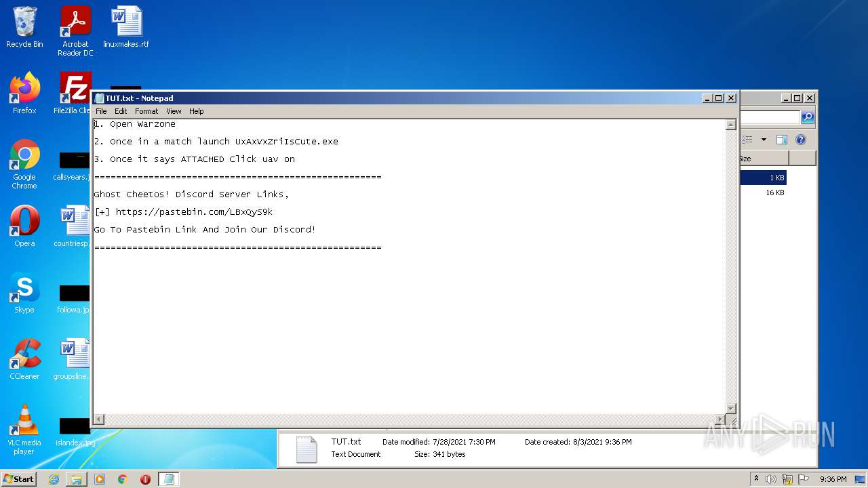This screenshot has width=868, height=488.
Task: Click Notepad horizontal scrollbar right arrow
Action: 719,420
